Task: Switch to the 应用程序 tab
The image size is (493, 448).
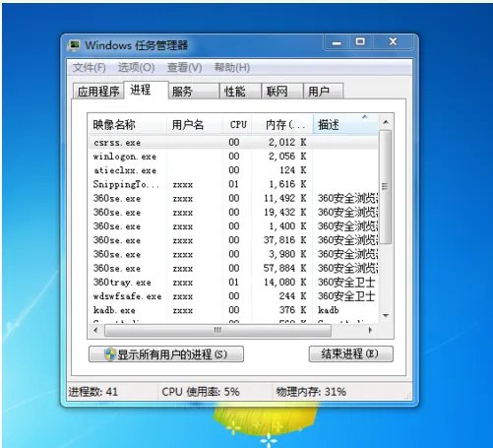Action: (98, 91)
